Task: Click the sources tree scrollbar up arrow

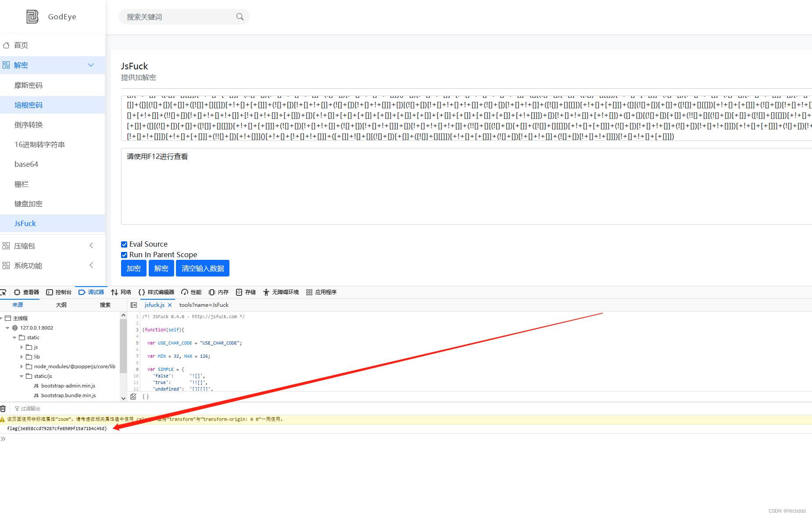Action: 123,315
